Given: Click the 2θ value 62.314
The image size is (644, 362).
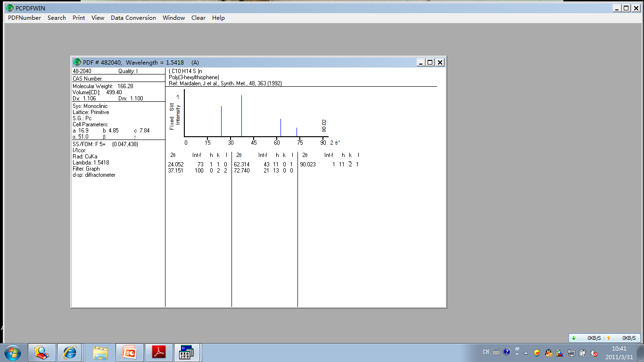Looking at the screenshot, I should click(242, 165).
